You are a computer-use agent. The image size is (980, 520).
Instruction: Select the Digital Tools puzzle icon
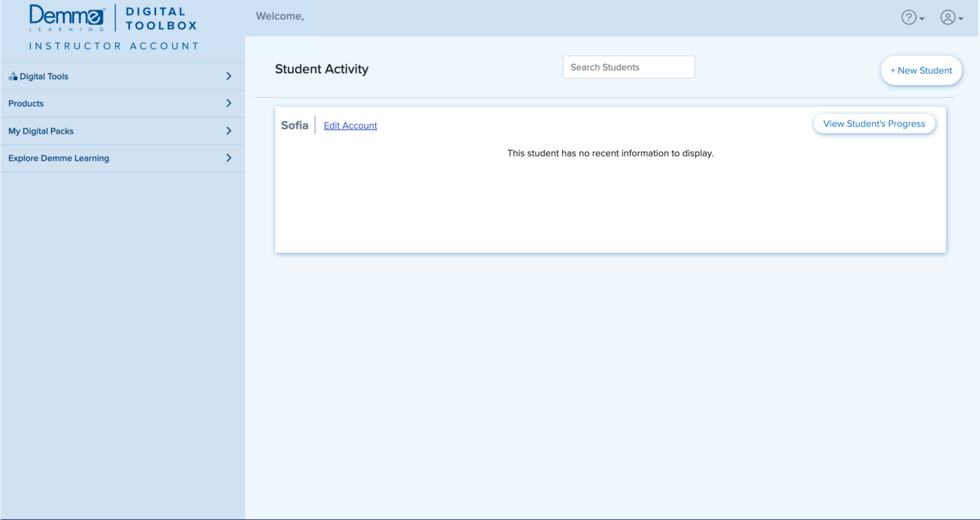[13, 76]
